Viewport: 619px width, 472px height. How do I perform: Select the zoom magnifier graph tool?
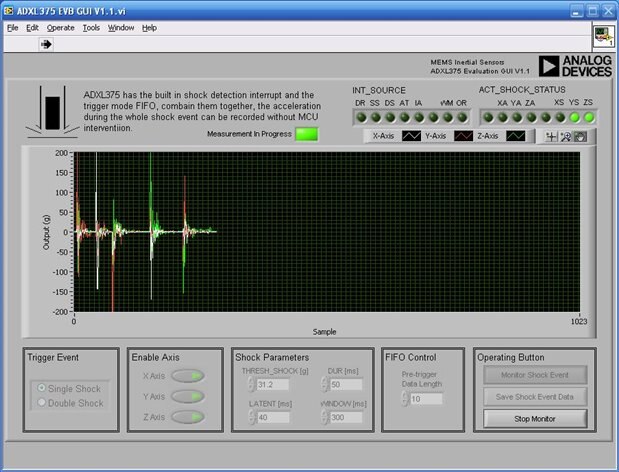click(x=566, y=136)
